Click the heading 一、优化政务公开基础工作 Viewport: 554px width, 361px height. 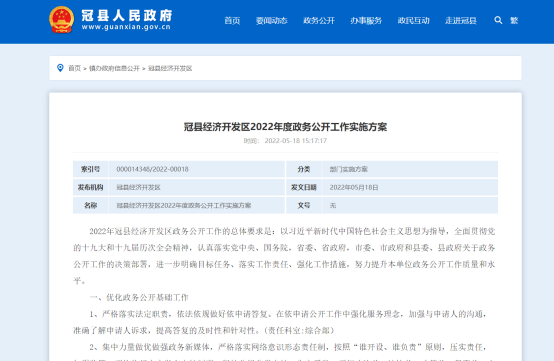(139, 297)
